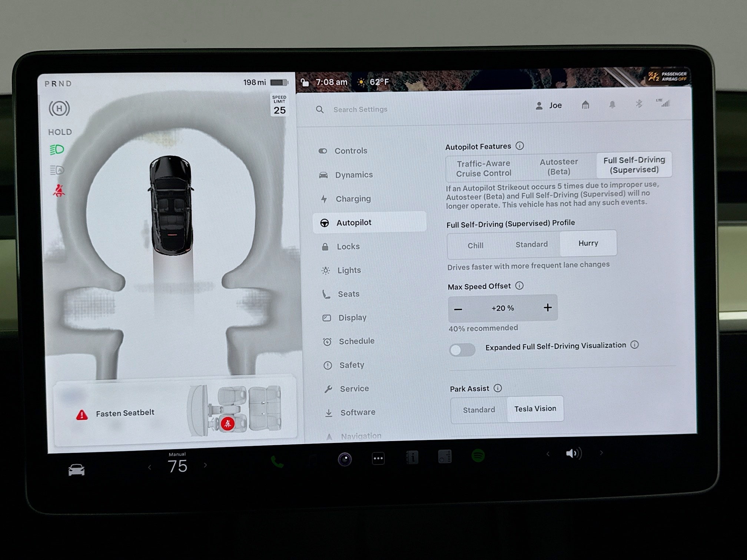747x560 pixels.
Task: Show info for Expanded FSD Visualization
Action: pyautogui.click(x=635, y=345)
